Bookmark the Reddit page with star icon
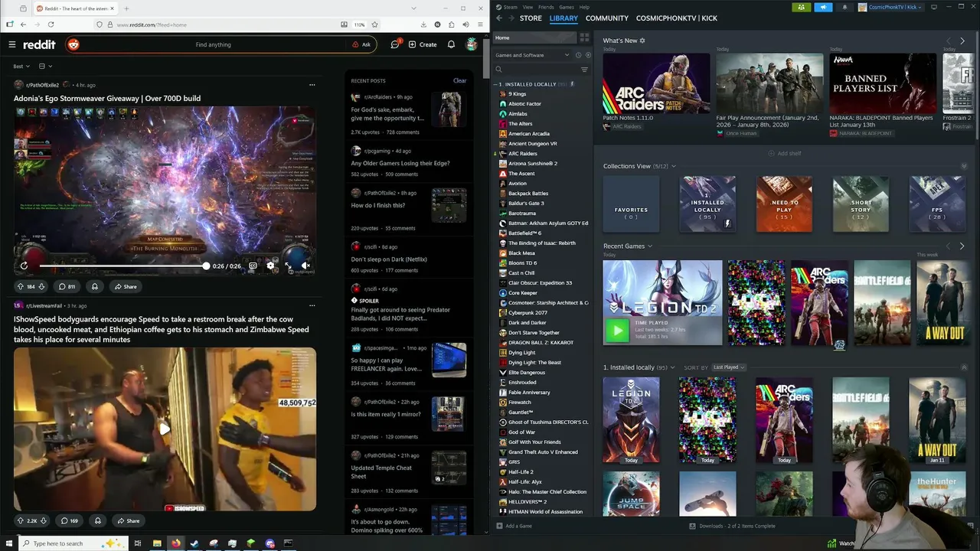 pos(374,24)
